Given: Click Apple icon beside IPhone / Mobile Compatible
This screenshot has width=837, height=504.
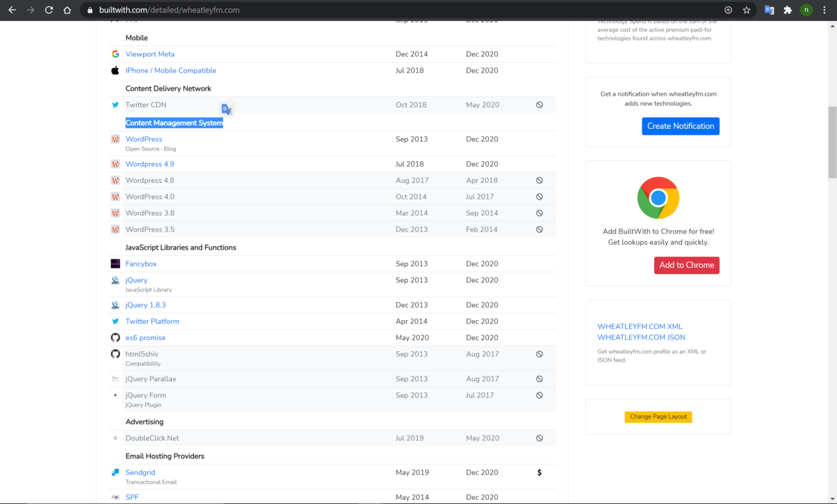Looking at the screenshot, I should [115, 70].
